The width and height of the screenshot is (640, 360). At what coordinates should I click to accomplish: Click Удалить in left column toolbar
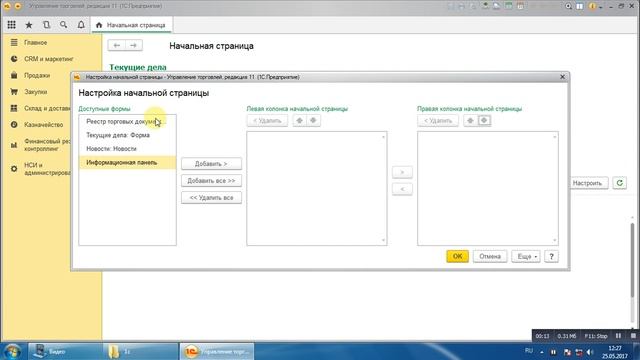(x=267, y=121)
